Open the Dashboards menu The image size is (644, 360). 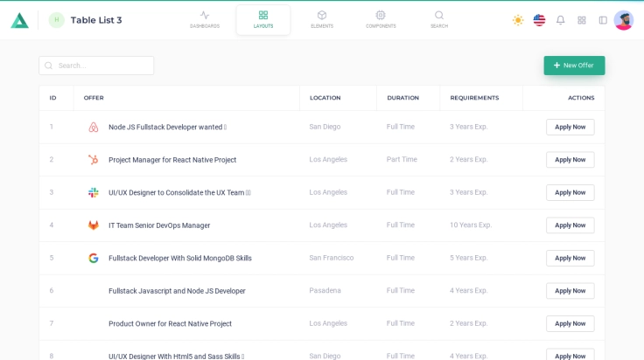(205, 19)
